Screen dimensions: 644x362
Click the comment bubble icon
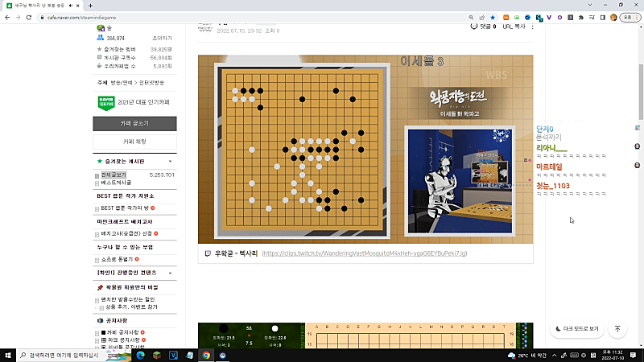tap(474, 27)
